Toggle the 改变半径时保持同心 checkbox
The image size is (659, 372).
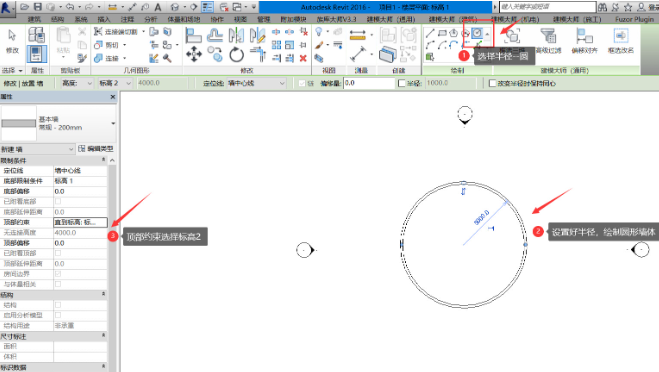tap(493, 83)
